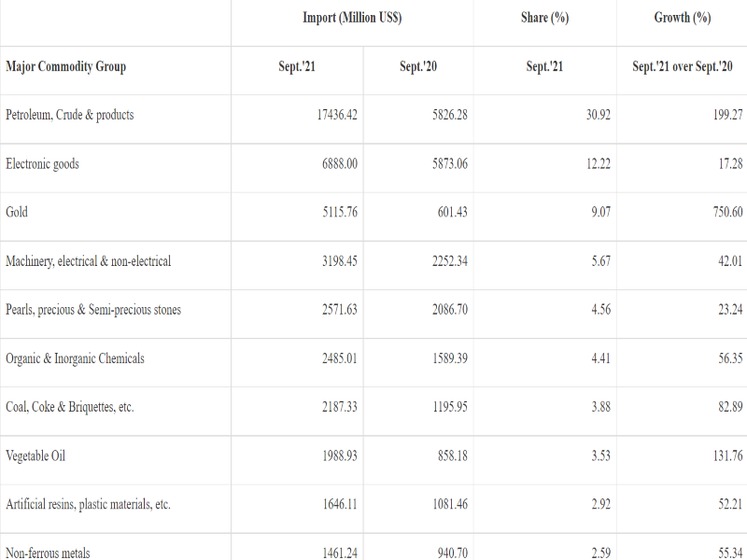Click the Sept.'21 over Sept.'20 subheader

click(682, 67)
